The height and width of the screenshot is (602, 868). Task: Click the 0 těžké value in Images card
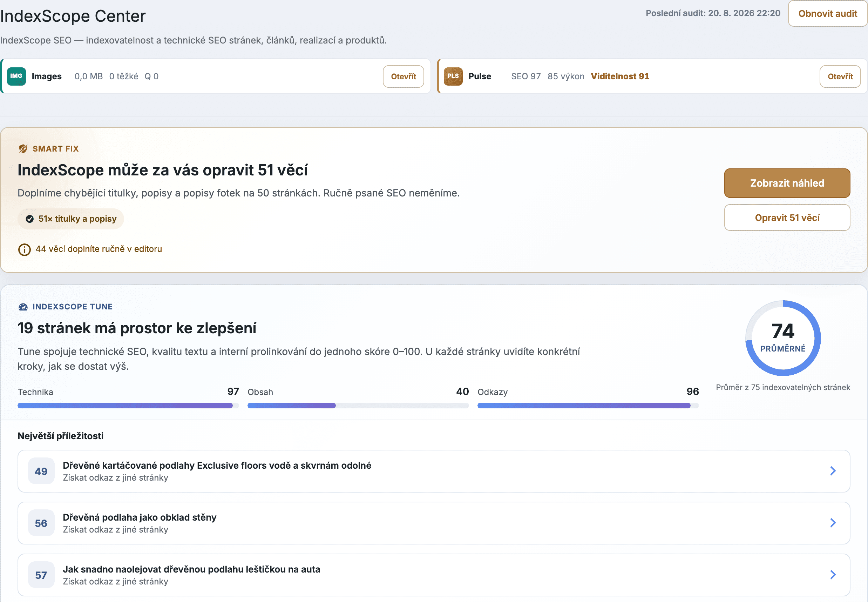pyautogui.click(x=124, y=76)
